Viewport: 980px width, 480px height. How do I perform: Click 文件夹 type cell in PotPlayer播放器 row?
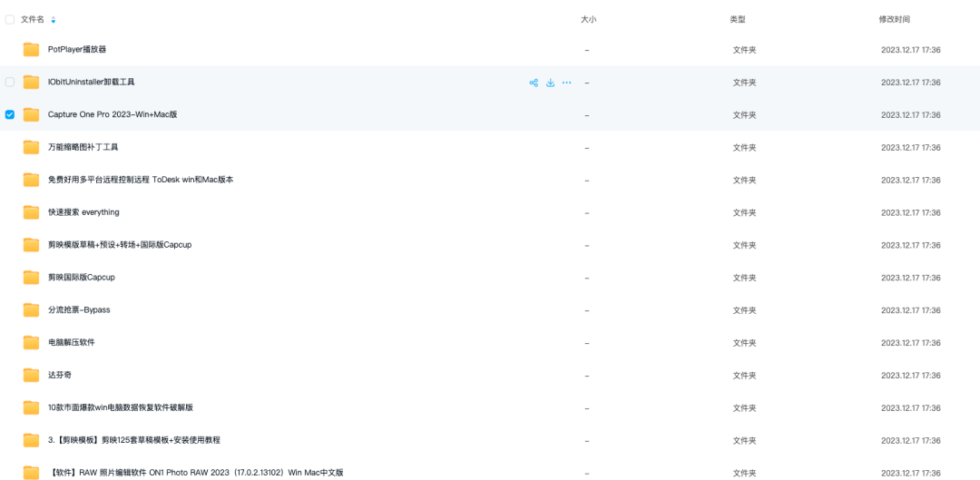(744, 50)
